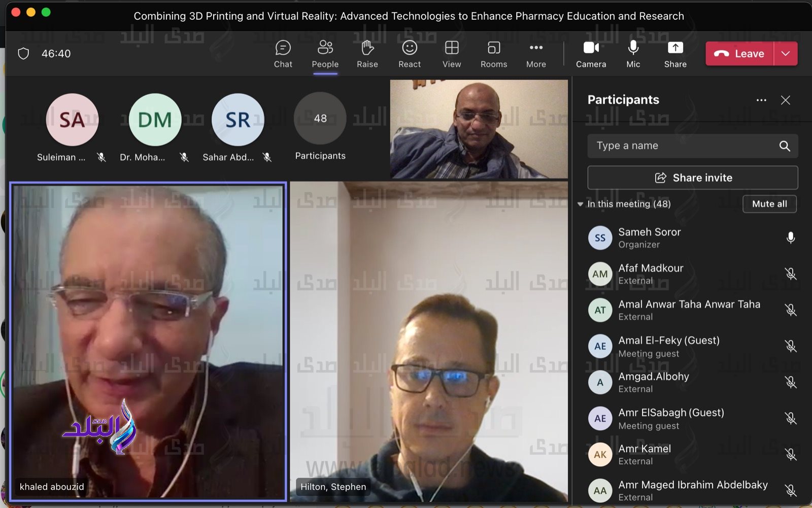Screen dimensions: 812x508
Task: Toggle the Camera on or off
Action: click(591, 54)
